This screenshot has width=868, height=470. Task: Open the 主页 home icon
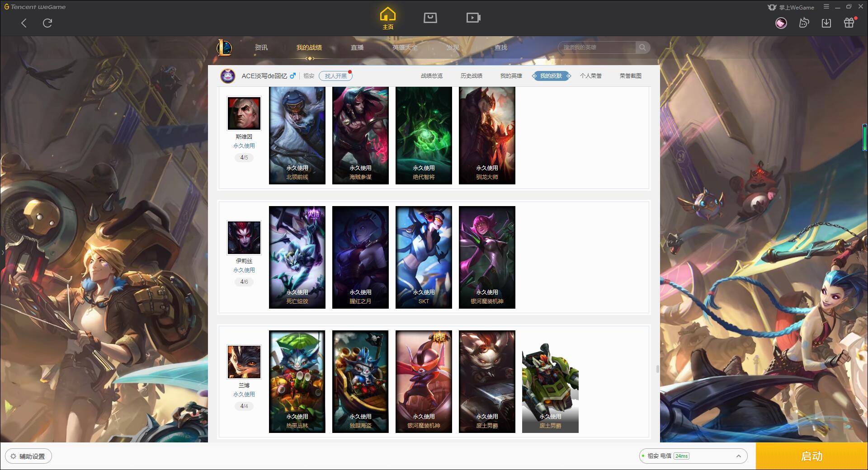point(388,19)
